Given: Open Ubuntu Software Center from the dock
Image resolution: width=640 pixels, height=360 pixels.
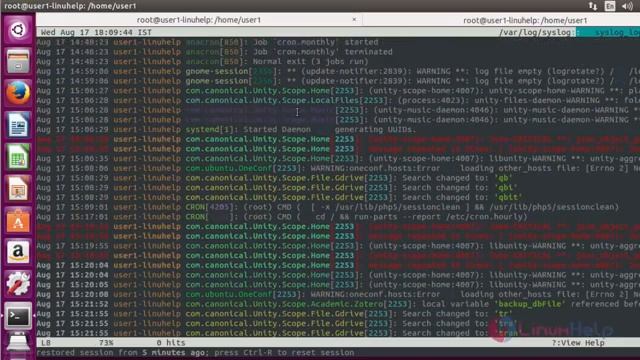Looking at the screenshot, I should pyautogui.click(x=18, y=220).
